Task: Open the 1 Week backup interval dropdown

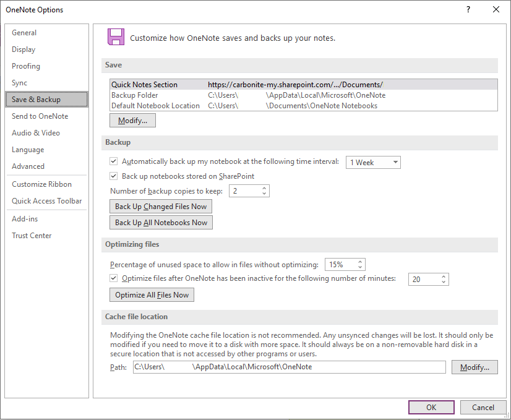Action: (x=373, y=162)
